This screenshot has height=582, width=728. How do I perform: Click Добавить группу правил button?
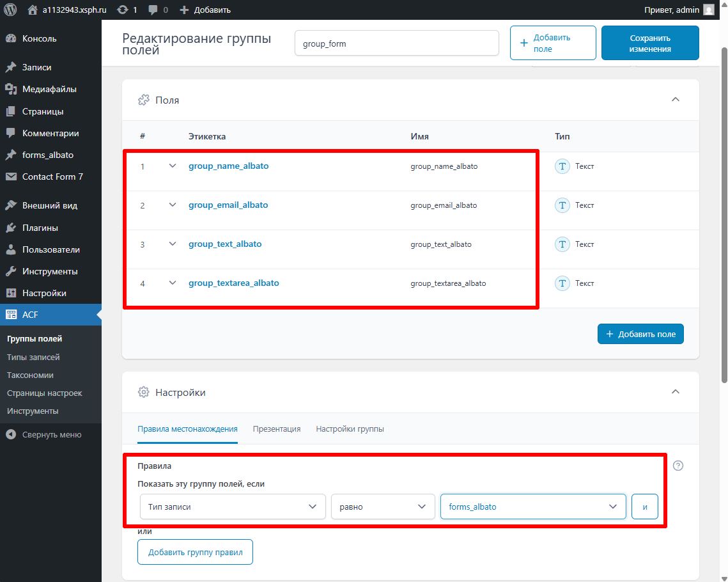coord(195,552)
